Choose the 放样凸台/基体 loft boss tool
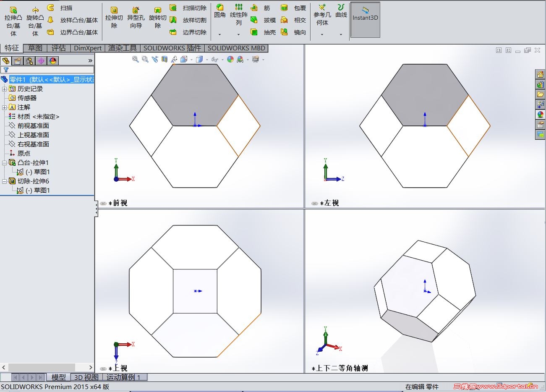This screenshot has height=392, width=546. 72,20
